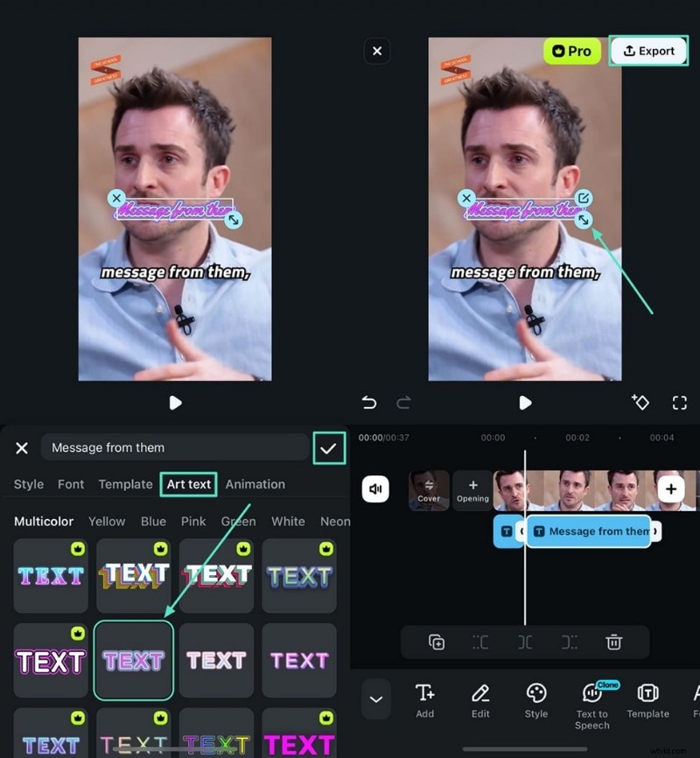Select the Neon color category

pyautogui.click(x=335, y=521)
